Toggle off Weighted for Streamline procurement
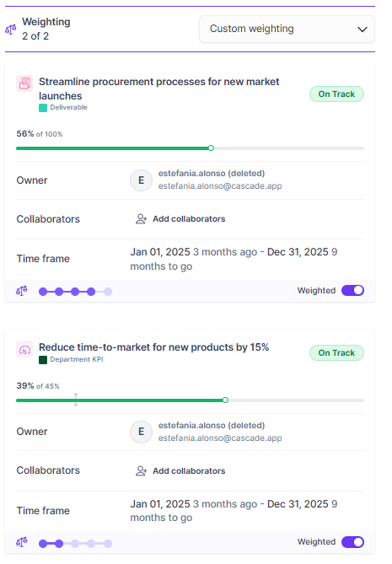The width and height of the screenshot is (392, 564). coord(352,290)
